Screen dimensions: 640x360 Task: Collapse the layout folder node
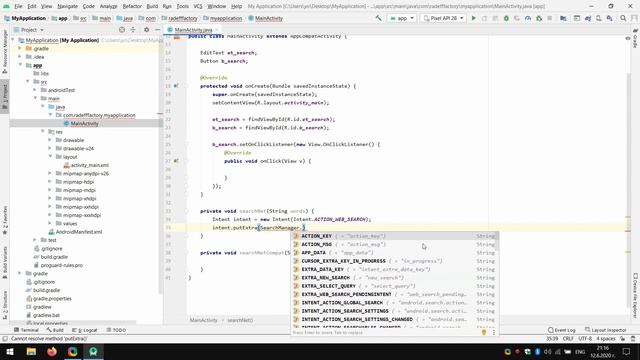click(x=50, y=156)
